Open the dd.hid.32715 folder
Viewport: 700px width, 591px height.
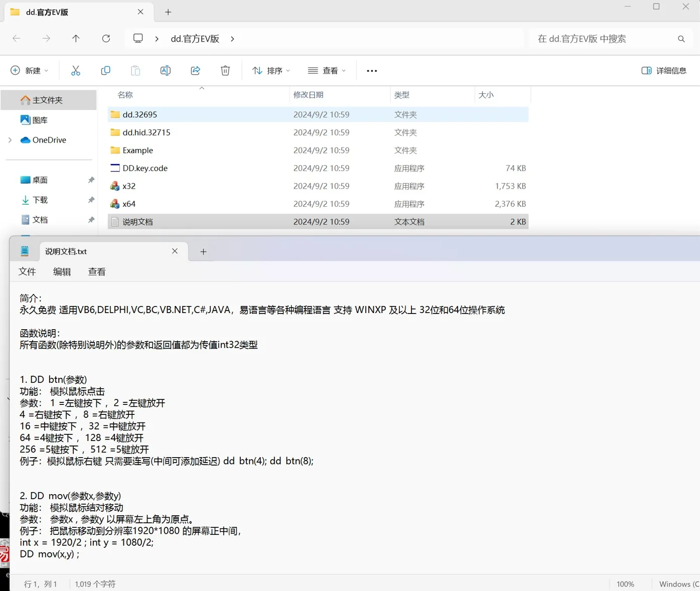pyautogui.click(x=146, y=132)
